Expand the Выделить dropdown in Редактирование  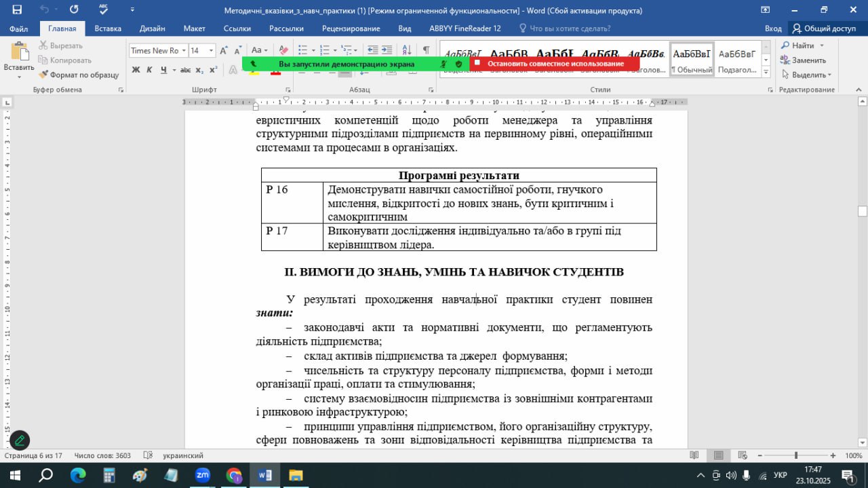pyautogui.click(x=829, y=75)
